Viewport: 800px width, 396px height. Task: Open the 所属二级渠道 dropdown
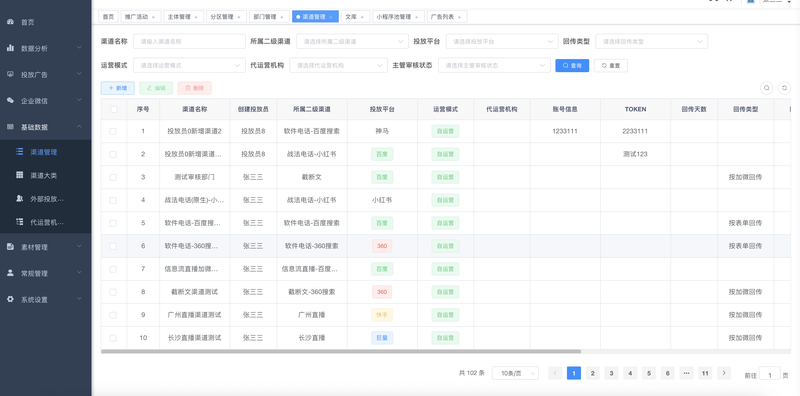coord(352,41)
